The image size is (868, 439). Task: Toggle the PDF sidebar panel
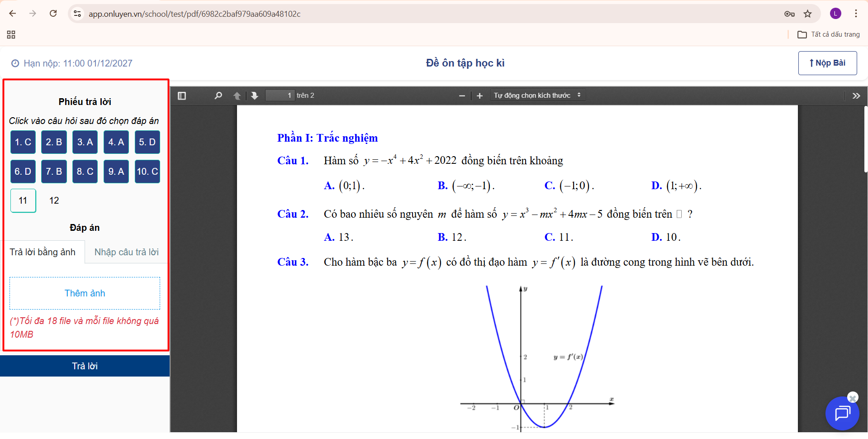point(182,96)
